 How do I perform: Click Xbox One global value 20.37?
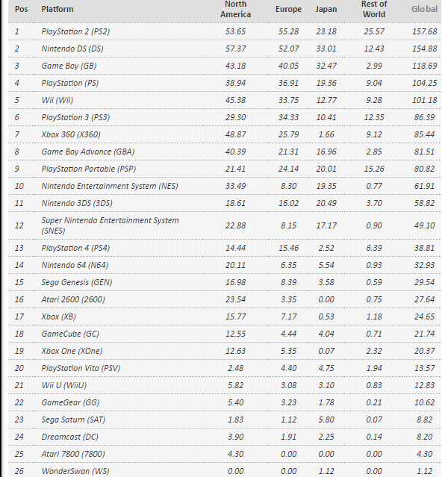(424, 351)
